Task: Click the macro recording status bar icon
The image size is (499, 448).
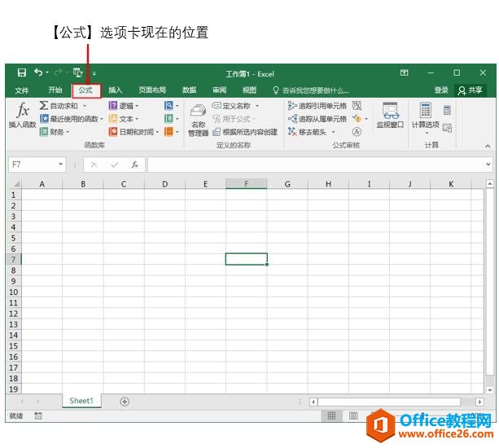Action: coord(38,415)
